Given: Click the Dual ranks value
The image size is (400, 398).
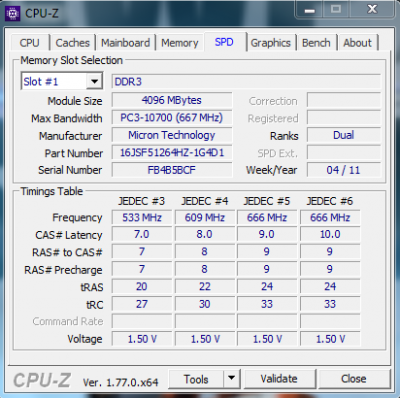Looking at the screenshot, I should [x=344, y=135].
